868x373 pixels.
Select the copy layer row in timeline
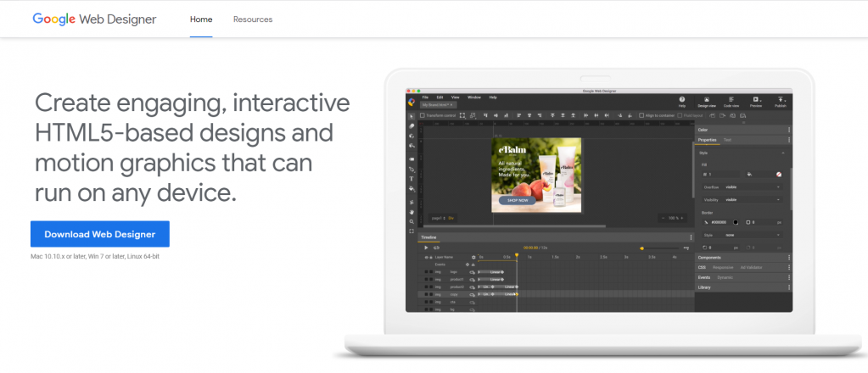coord(557,294)
